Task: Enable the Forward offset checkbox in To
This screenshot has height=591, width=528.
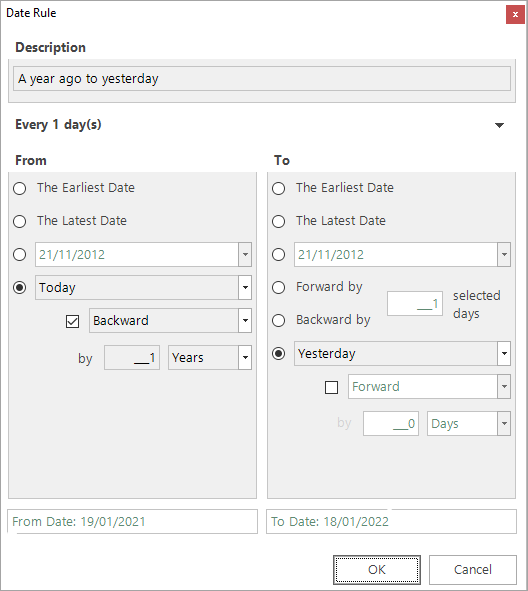Action: (331, 387)
